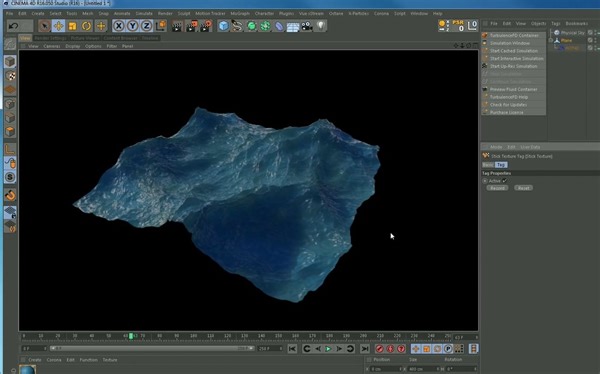Add a Cube primitive object
This screenshot has width=600, height=374.
[x=223, y=26]
